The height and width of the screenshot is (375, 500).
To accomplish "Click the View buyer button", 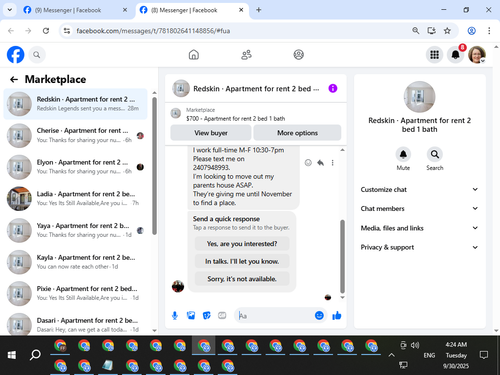I will pyautogui.click(x=211, y=133).
